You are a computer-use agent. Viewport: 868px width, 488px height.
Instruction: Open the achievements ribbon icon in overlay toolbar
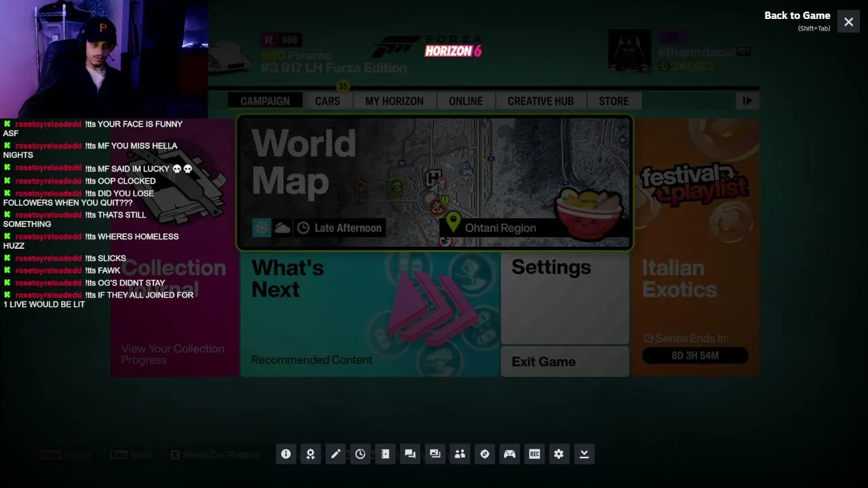(311, 454)
